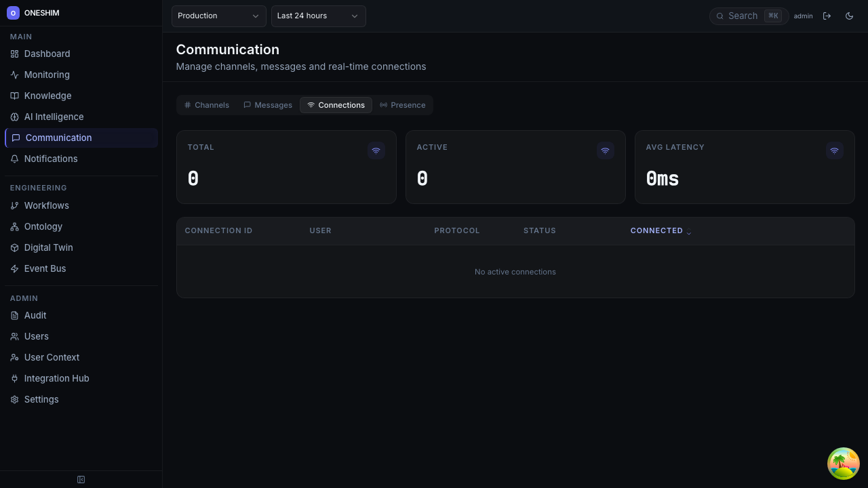Open the Production environment dropdown
This screenshot has width=868, height=488.
coord(218,16)
